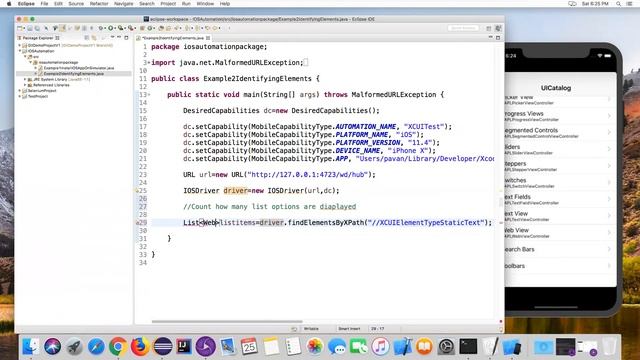Expand the folded imports on line 3
The width and height of the screenshot is (640, 360).
click(x=149, y=62)
